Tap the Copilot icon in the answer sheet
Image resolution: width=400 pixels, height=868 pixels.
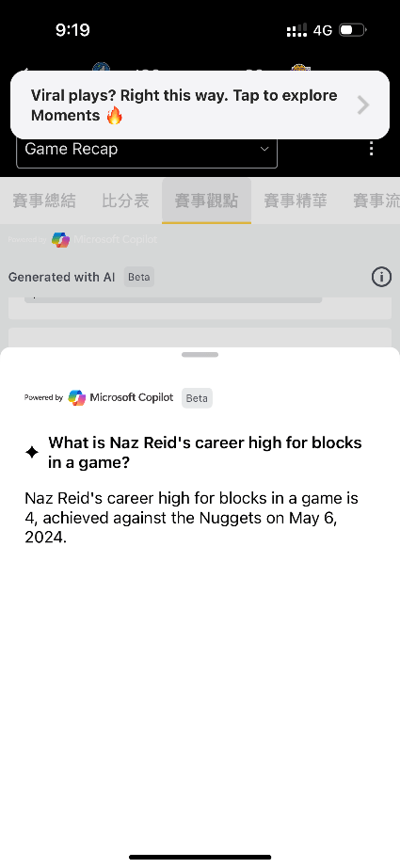pos(77,397)
